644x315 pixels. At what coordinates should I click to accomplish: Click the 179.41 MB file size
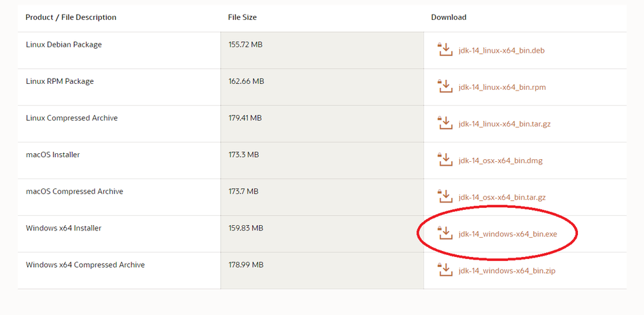(x=245, y=118)
